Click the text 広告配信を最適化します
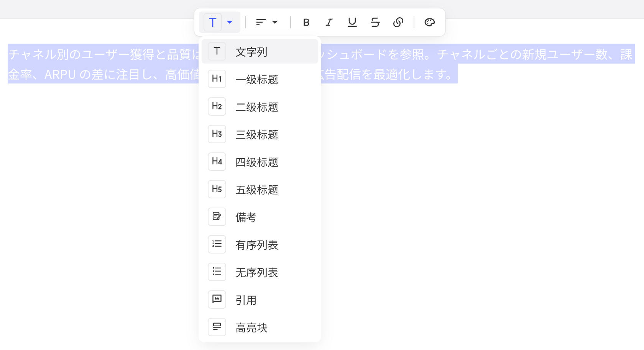This screenshot has width=644, height=350. tap(387, 74)
